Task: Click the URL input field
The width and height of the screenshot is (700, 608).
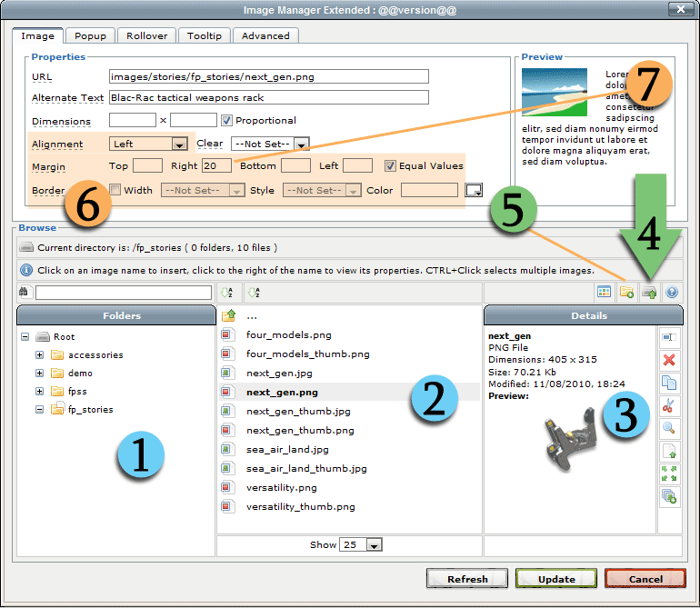Action: pyautogui.click(x=269, y=76)
